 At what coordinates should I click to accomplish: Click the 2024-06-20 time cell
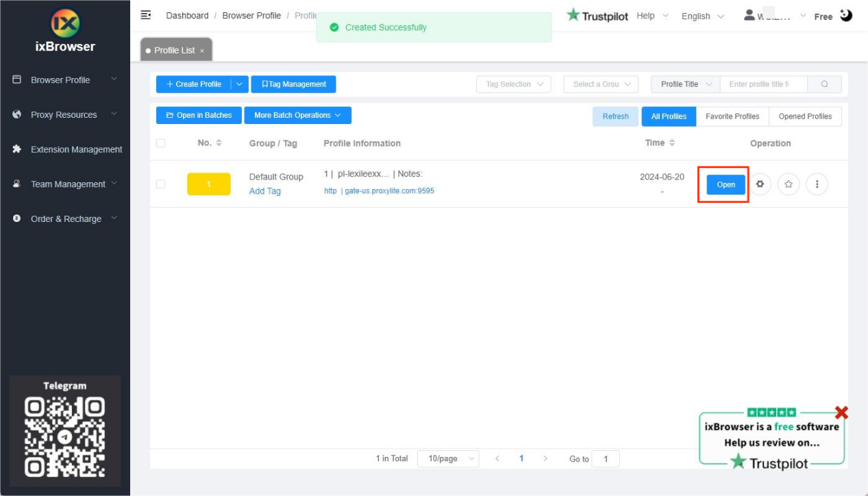(x=662, y=177)
